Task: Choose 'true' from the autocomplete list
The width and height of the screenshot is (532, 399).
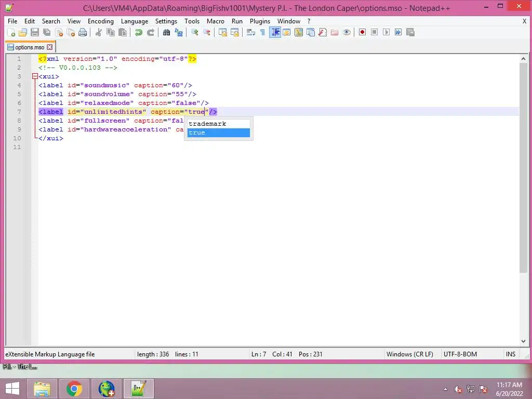Action: coord(219,132)
